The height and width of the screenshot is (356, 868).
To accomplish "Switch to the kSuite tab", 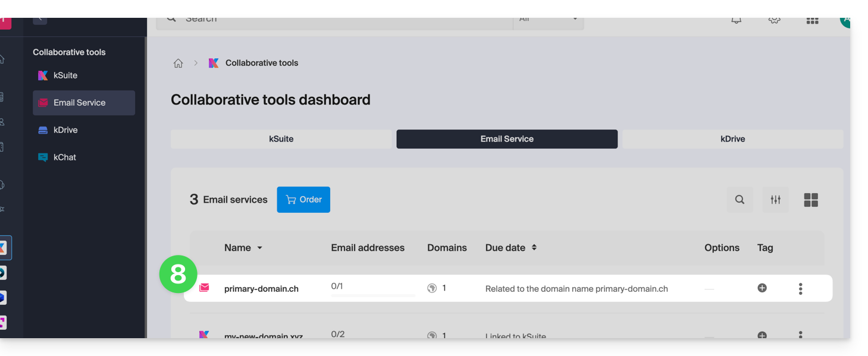I will 281,139.
